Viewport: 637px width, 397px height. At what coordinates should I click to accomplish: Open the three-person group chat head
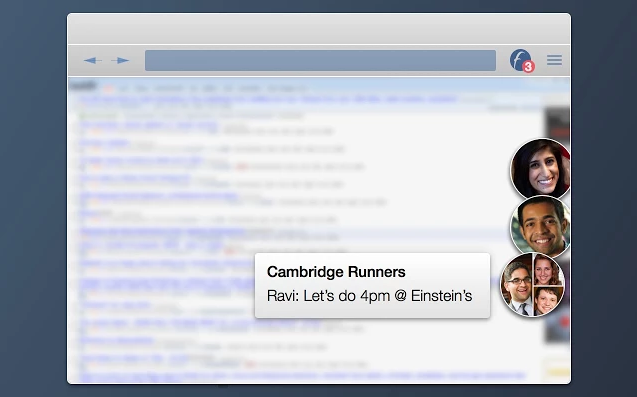tap(532, 284)
